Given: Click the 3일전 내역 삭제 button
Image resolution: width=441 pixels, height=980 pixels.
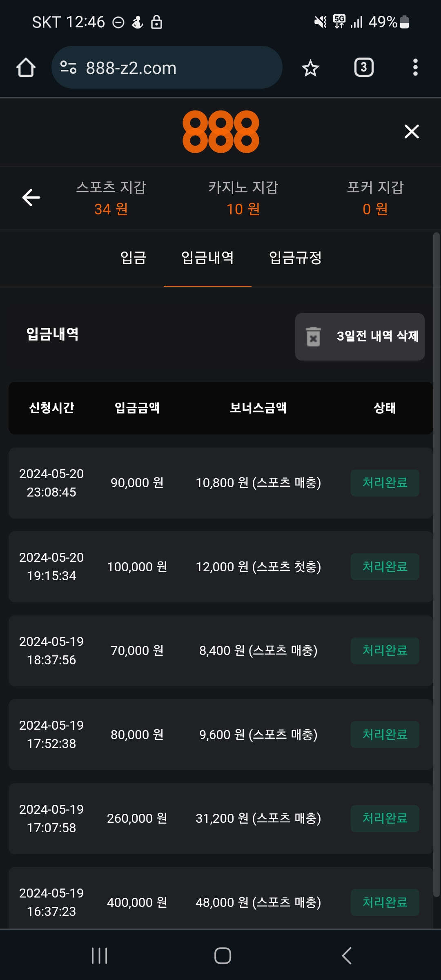Looking at the screenshot, I should coord(360,336).
